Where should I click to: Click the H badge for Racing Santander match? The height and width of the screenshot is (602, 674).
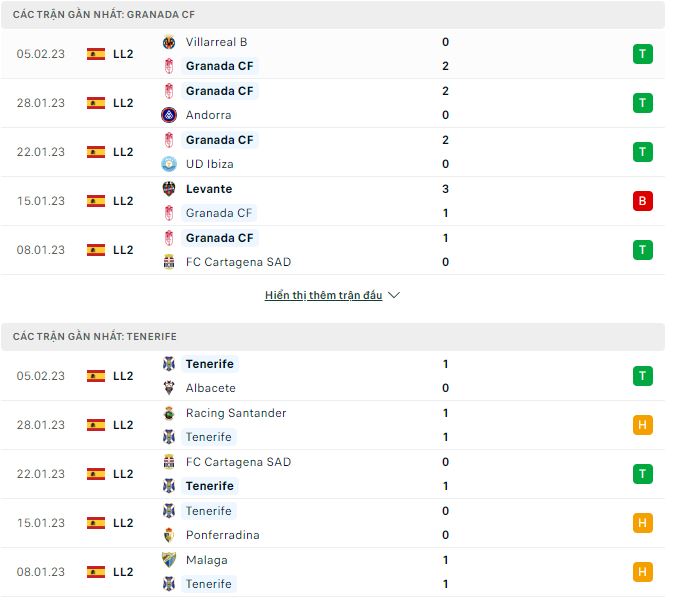tap(642, 425)
